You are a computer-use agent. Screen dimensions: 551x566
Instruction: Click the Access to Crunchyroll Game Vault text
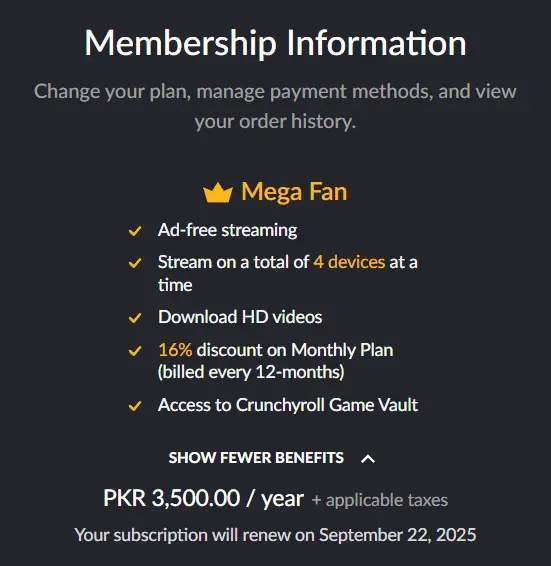pos(288,405)
